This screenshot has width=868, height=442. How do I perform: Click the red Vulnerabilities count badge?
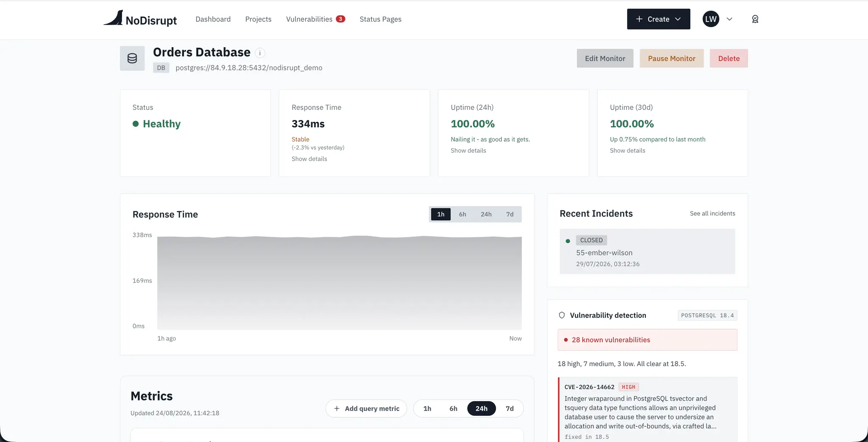[340, 19]
